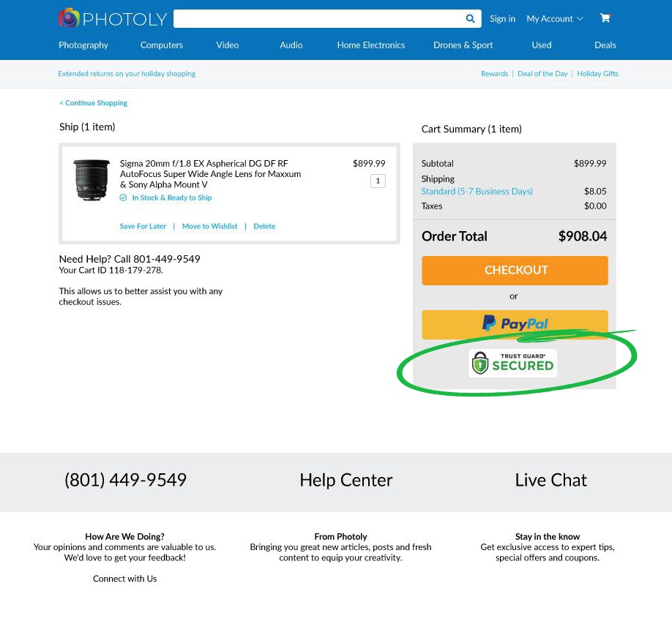Go back via Continue Shopping
The width and height of the screenshot is (672, 624).
pos(94,103)
